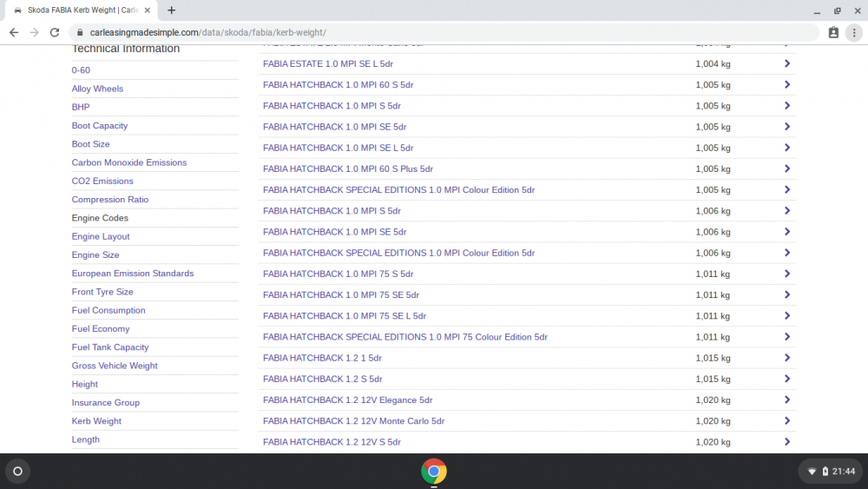Expand chevron for 1.0 MPI 75 SE 5dr

click(x=786, y=295)
